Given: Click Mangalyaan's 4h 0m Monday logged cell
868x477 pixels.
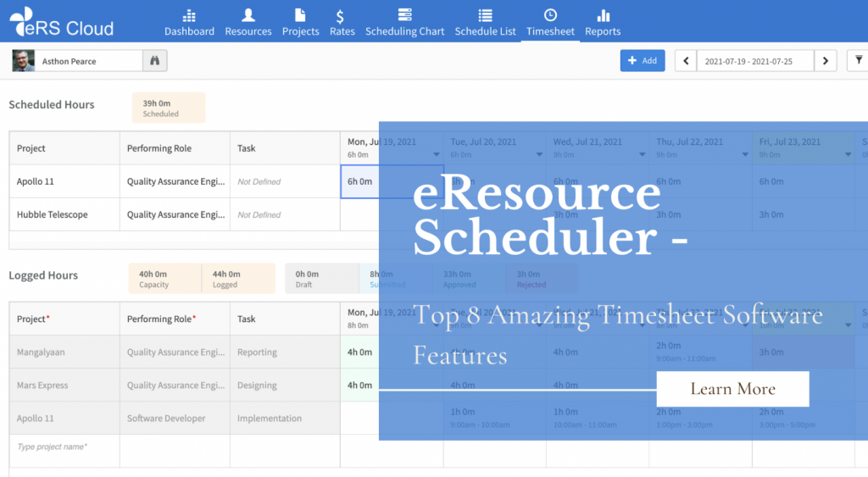Looking at the screenshot, I should point(392,352).
